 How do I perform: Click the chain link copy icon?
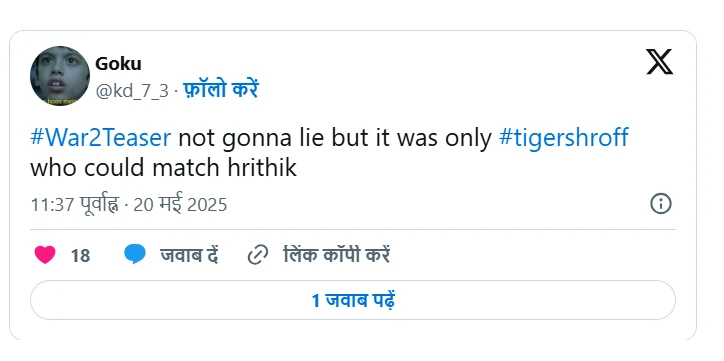coord(258,255)
